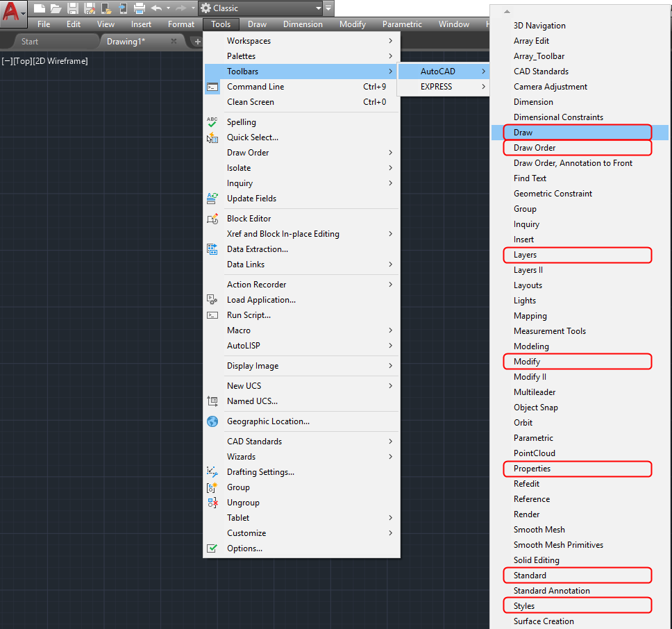The image size is (672, 629).
Task: Expand the Customize submenu
Action: tap(302, 533)
